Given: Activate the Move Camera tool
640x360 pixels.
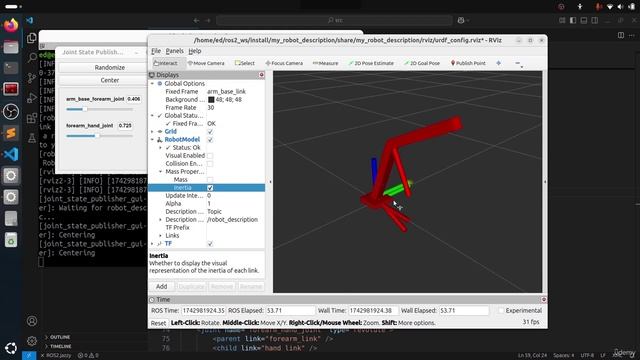Looking at the screenshot, I should click(x=206, y=63).
